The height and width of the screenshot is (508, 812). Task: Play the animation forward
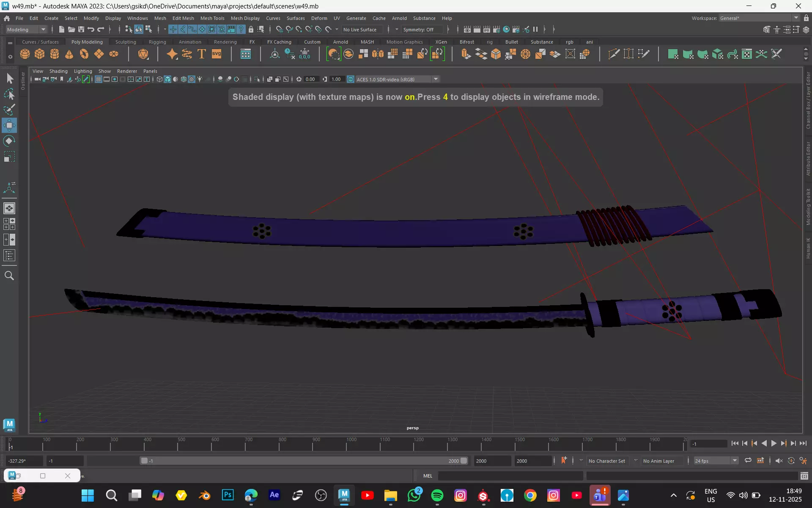pos(774,443)
